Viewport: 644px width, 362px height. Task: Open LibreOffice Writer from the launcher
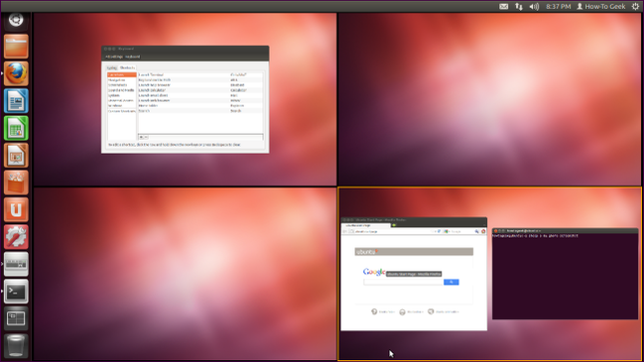16,100
